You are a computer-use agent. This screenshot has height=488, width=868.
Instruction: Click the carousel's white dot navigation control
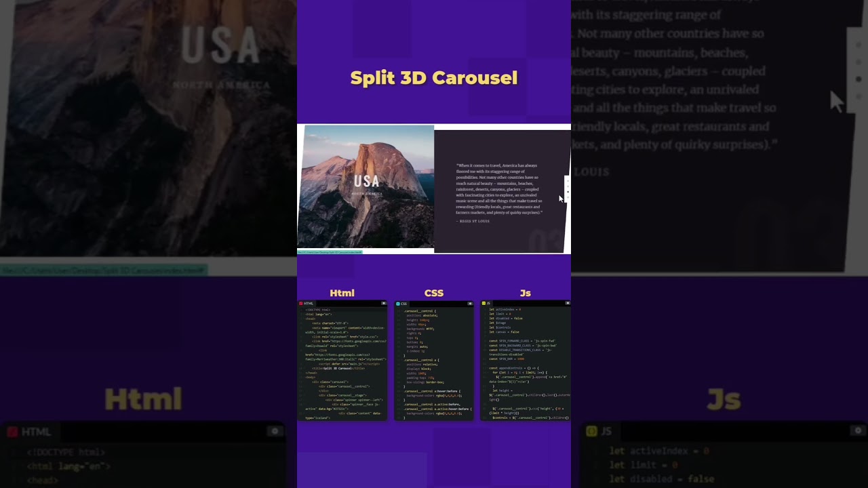pyautogui.click(x=568, y=188)
